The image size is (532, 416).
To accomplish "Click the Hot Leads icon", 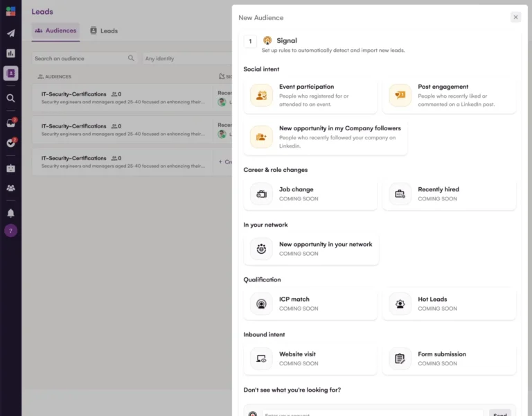I will coord(400,304).
